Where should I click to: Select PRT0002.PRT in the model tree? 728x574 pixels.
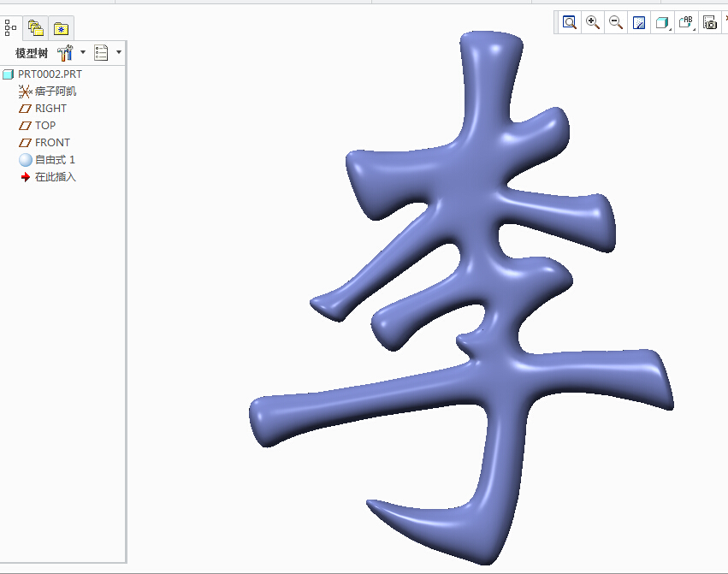coord(50,74)
